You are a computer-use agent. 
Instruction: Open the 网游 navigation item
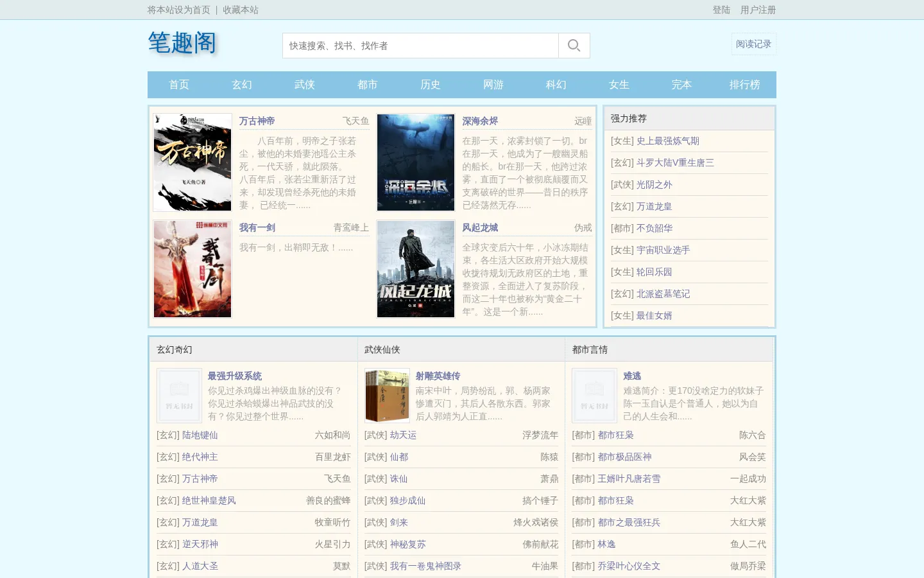[493, 85]
